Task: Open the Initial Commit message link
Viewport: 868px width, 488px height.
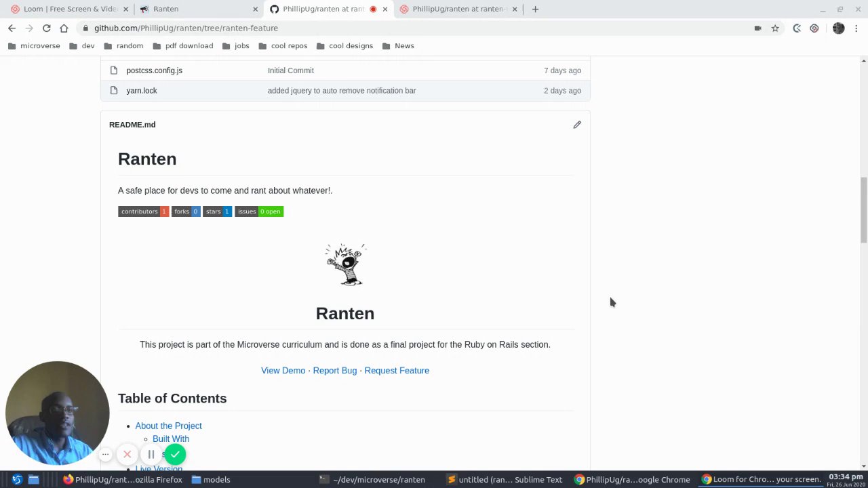Action: point(290,70)
